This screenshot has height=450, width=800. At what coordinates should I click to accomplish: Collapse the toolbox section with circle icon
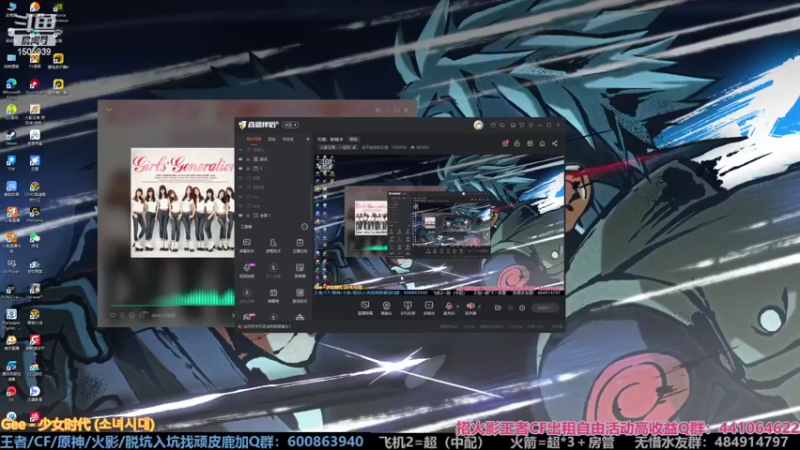(x=305, y=227)
